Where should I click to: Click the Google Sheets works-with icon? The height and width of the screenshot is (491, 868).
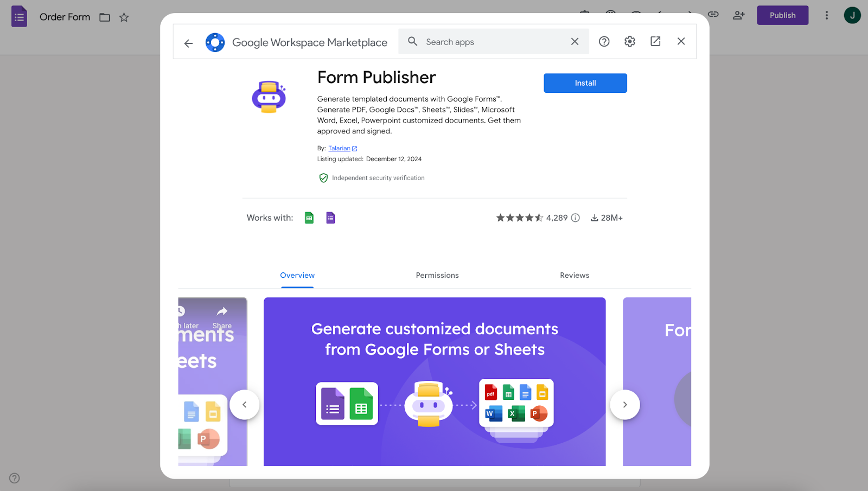(x=309, y=218)
